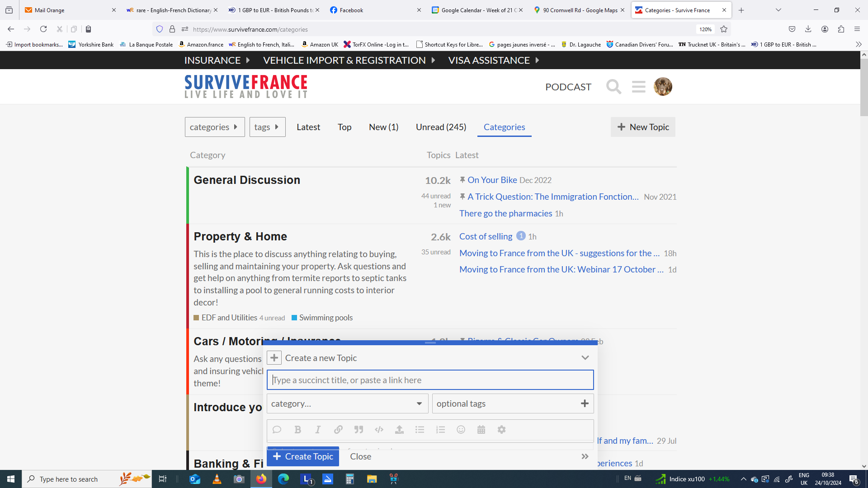The width and height of the screenshot is (868, 488).
Task: Open user profile avatar menu
Action: (663, 86)
